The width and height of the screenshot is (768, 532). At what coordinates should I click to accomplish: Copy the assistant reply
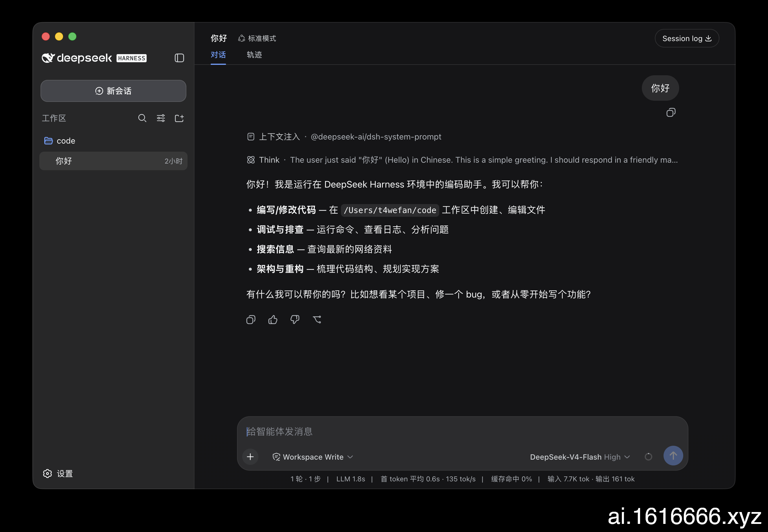click(x=251, y=320)
